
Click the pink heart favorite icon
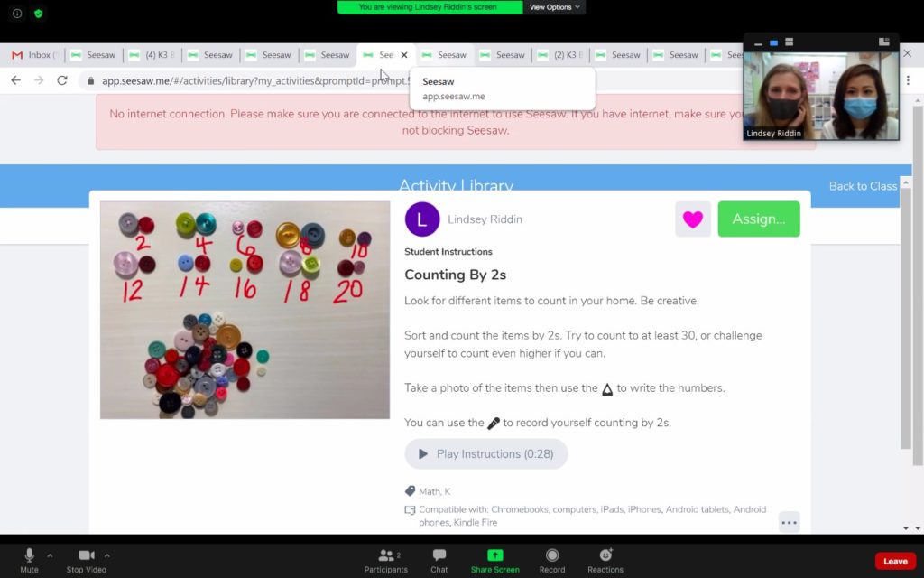692,219
